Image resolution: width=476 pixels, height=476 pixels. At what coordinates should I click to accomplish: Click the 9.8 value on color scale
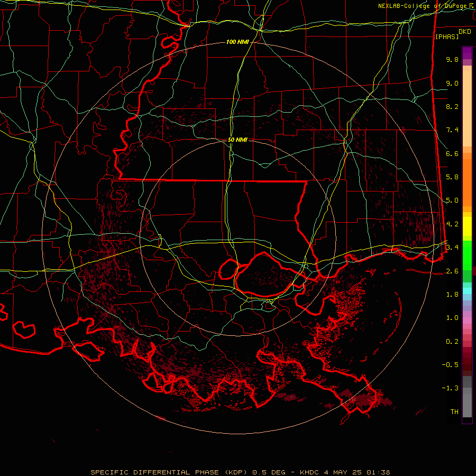coord(452,59)
